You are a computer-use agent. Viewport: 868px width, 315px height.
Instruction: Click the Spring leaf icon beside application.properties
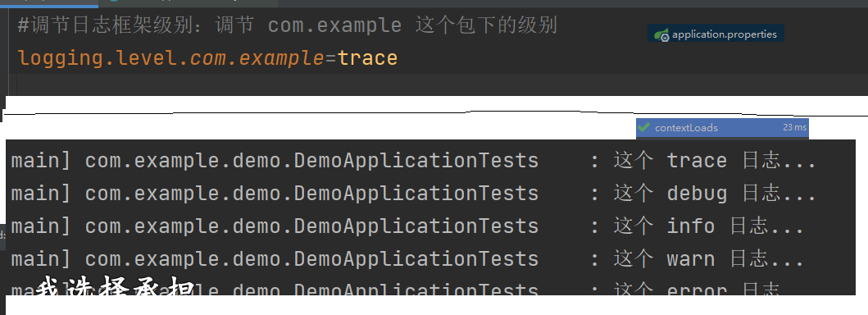(661, 35)
